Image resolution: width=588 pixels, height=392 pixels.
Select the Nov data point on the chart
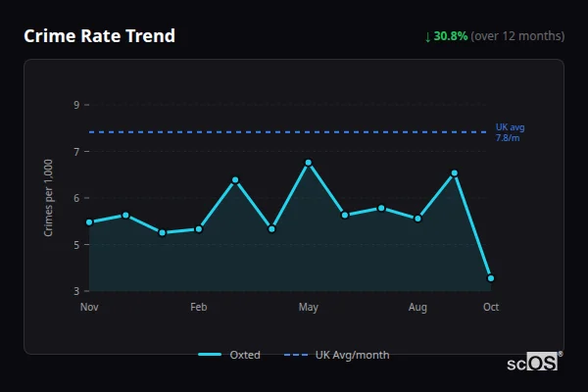(89, 222)
